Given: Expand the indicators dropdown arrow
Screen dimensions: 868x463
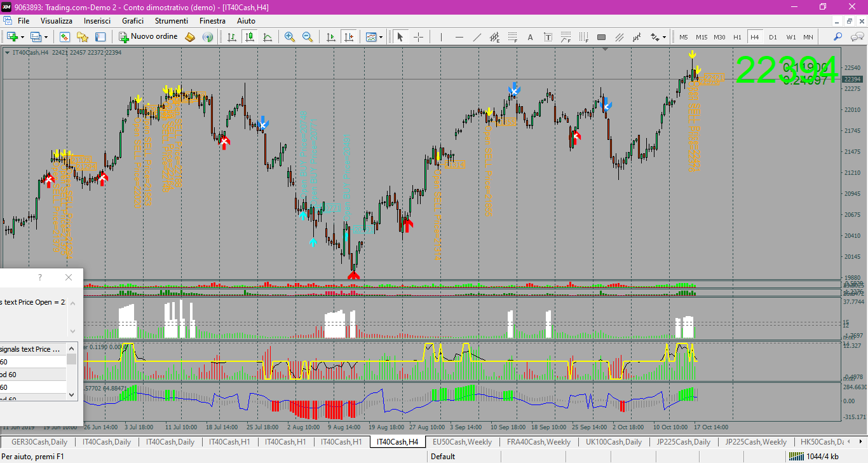Looking at the screenshot, I should pos(381,37).
